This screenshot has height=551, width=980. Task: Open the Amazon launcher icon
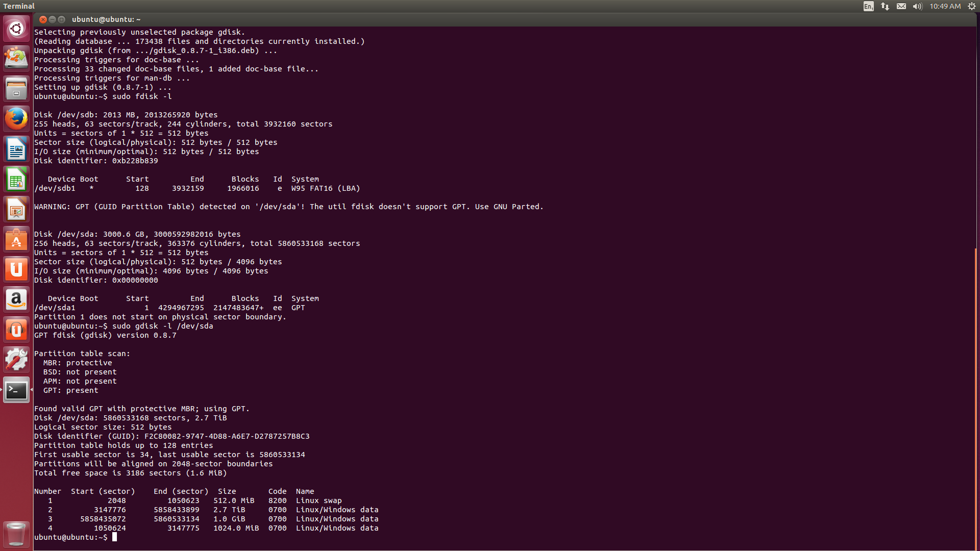(x=16, y=299)
